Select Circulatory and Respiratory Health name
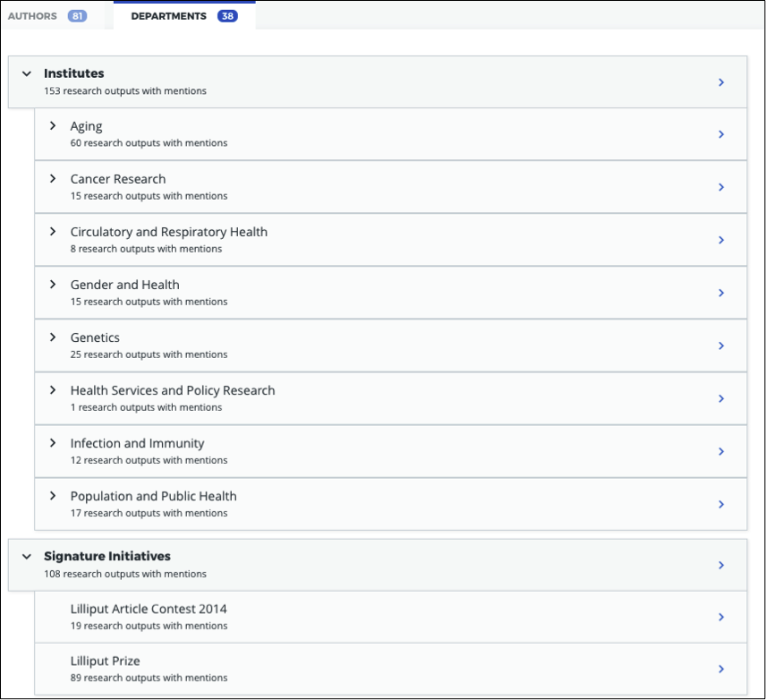Screen dimensions: 766x700 pyautogui.click(x=169, y=232)
